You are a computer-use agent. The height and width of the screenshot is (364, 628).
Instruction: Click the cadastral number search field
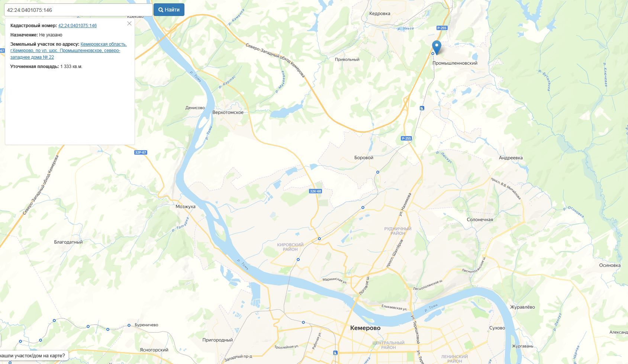click(x=78, y=10)
